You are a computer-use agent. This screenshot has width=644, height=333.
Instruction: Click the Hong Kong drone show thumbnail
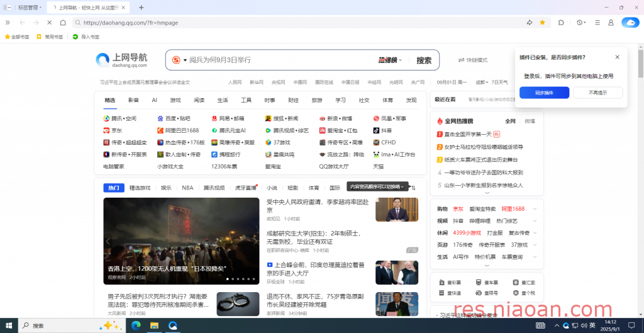[181, 241]
